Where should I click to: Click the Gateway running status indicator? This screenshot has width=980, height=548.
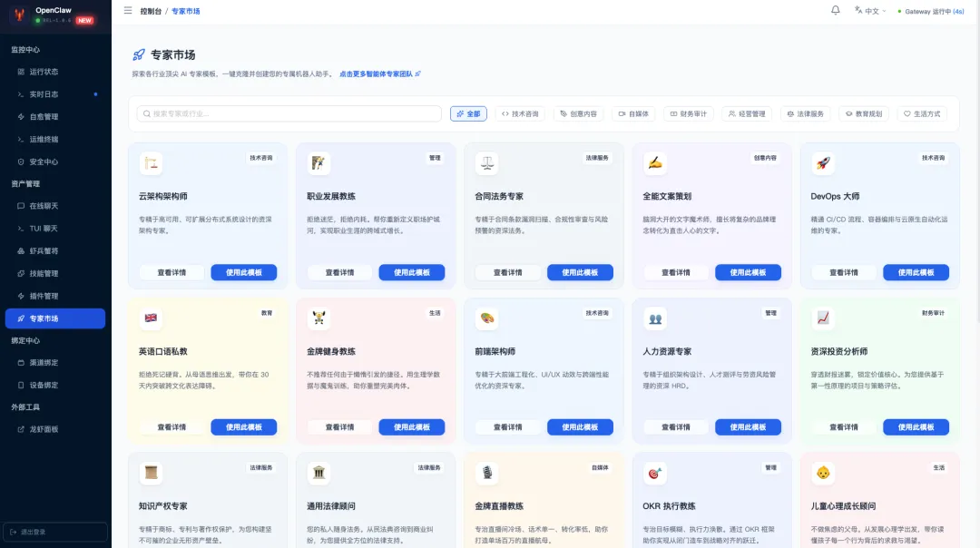click(931, 11)
